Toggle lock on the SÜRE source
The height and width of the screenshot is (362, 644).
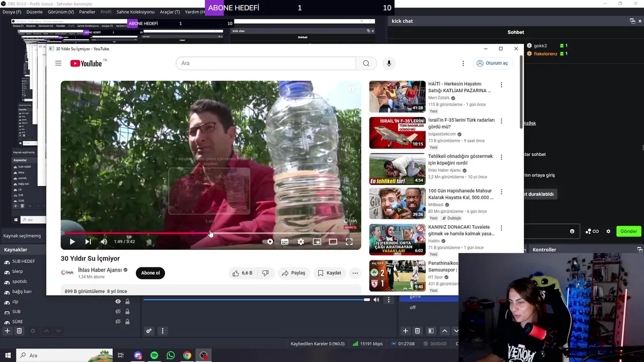tap(127, 321)
